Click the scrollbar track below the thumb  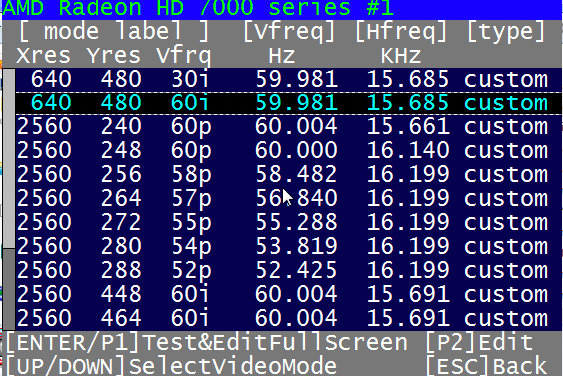(9, 289)
